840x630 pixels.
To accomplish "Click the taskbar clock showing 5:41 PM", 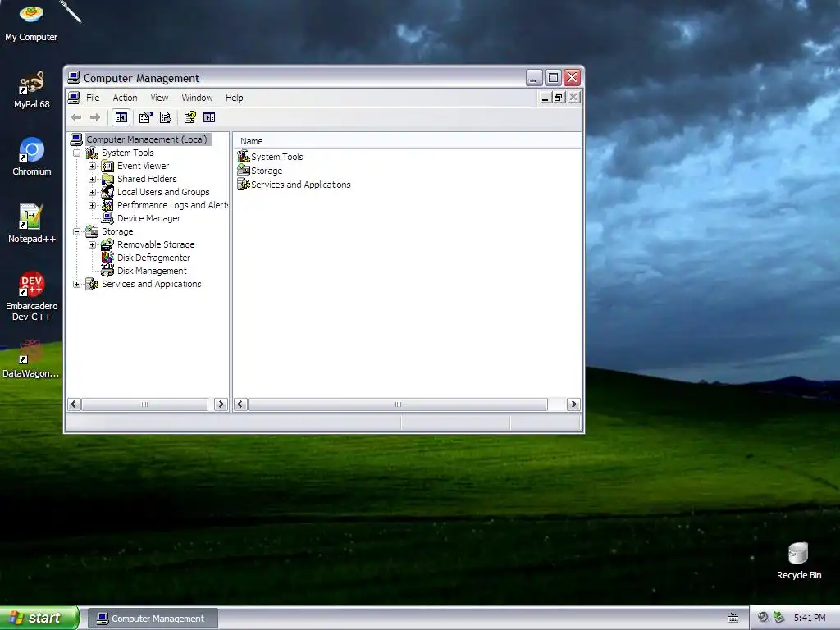I will coord(810,619).
